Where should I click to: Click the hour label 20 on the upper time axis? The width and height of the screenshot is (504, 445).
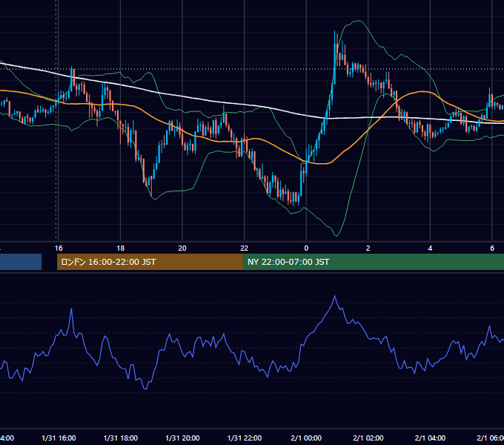(x=182, y=248)
